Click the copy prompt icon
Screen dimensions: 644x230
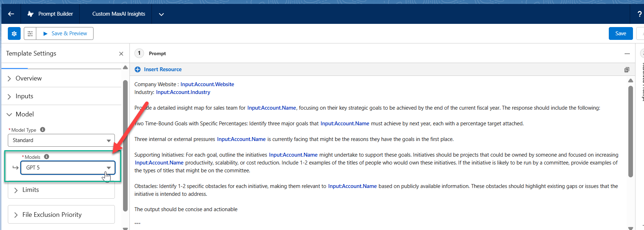(x=627, y=69)
